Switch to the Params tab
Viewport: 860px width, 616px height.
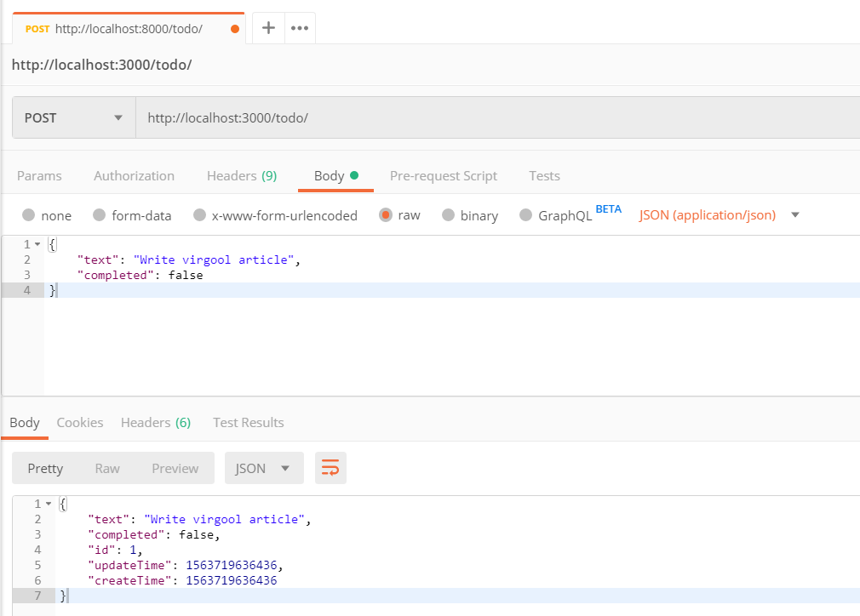39,176
